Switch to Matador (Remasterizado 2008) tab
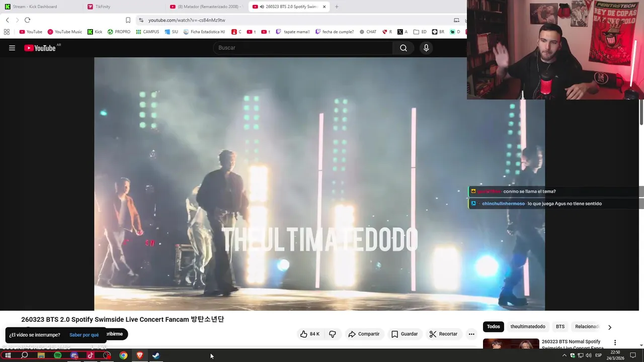Screen dimensions: 644x362 click(205, 7)
